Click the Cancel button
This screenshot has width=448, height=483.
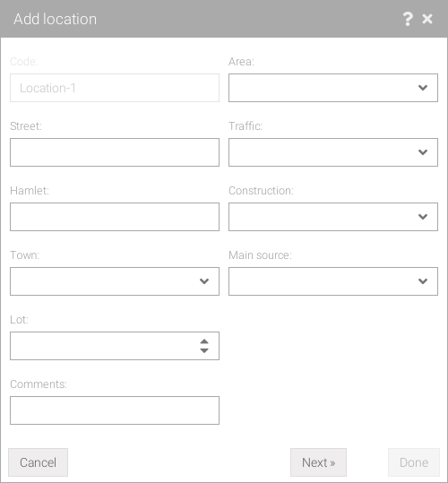38,462
